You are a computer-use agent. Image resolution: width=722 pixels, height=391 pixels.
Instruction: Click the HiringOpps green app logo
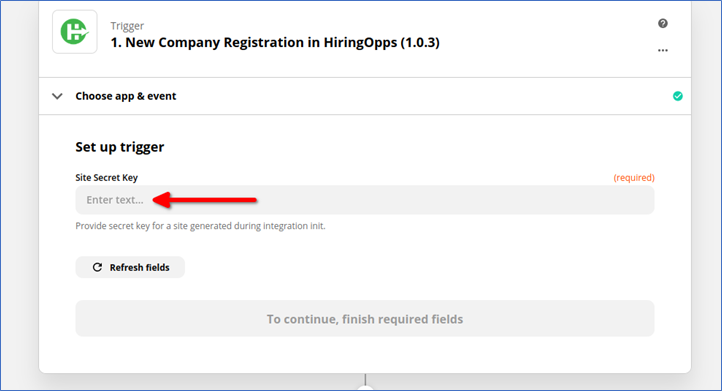tap(75, 32)
